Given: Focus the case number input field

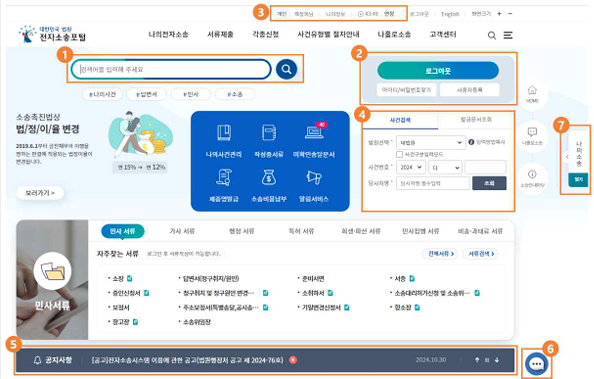Looking at the screenshot, I should point(485,167).
